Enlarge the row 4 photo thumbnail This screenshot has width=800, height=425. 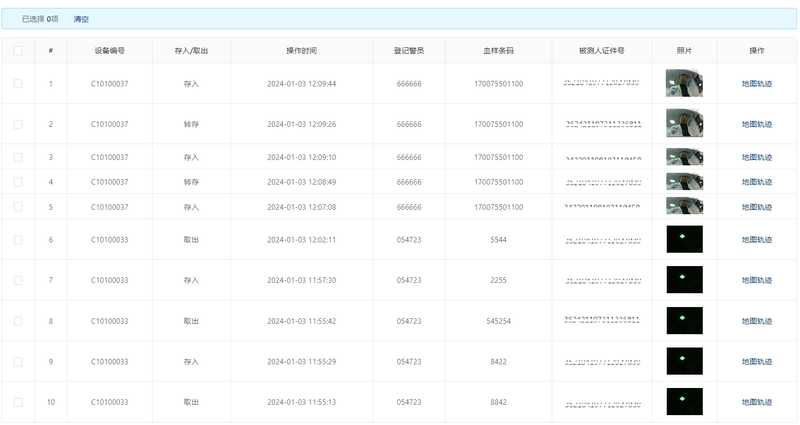click(684, 181)
